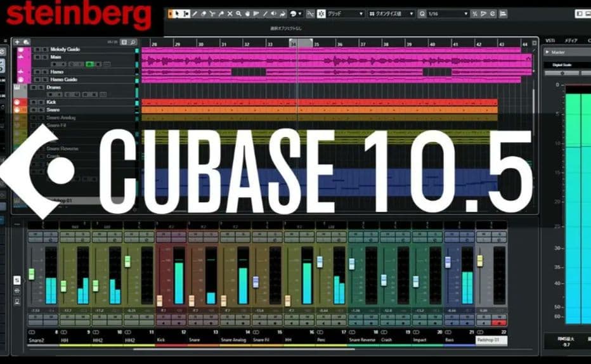Switch to the VSTi tab
This screenshot has width=591, height=364.
coord(550,41)
